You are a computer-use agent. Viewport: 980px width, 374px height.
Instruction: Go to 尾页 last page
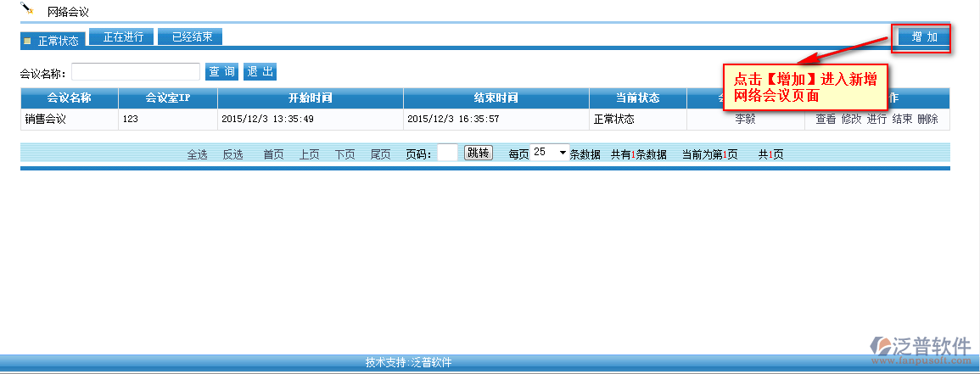380,154
